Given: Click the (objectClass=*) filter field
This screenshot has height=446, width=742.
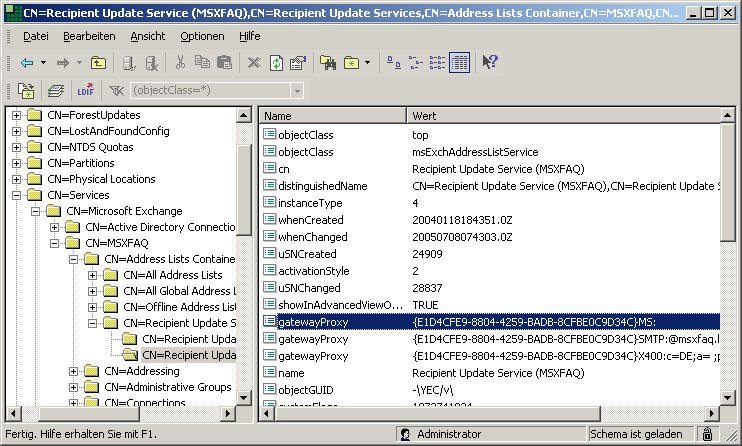Looking at the screenshot, I should [x=211, y=90].
